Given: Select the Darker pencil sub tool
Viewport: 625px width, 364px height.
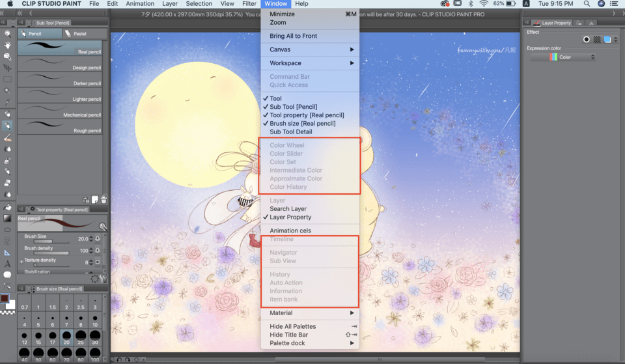Looking at the screenshot, I should pyautogui.click(x=60, y=79).
